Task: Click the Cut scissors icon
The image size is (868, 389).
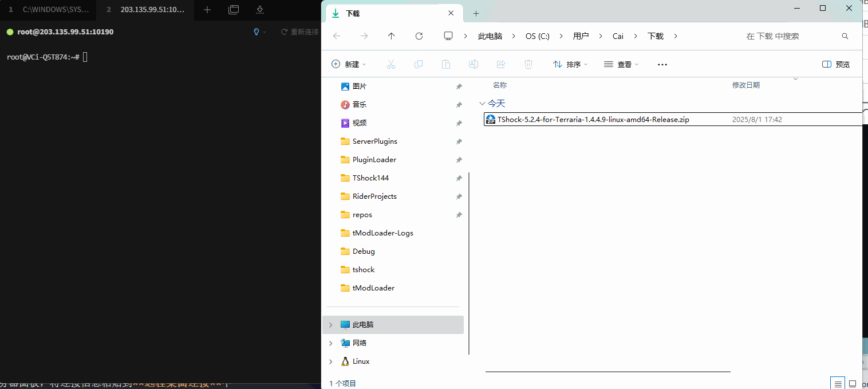Action: click(x=391, y=64)
